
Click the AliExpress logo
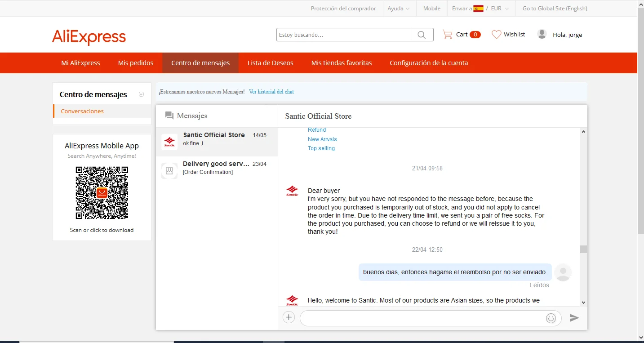tap(89, 37)
